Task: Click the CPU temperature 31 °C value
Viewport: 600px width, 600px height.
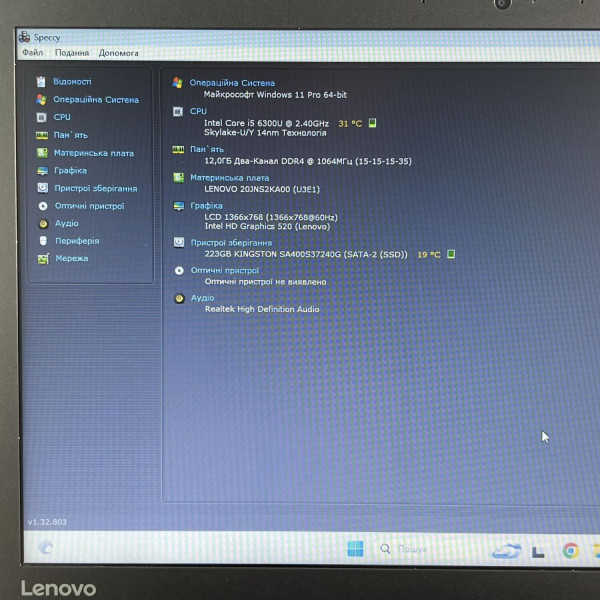Action: [x=350, y=123]
